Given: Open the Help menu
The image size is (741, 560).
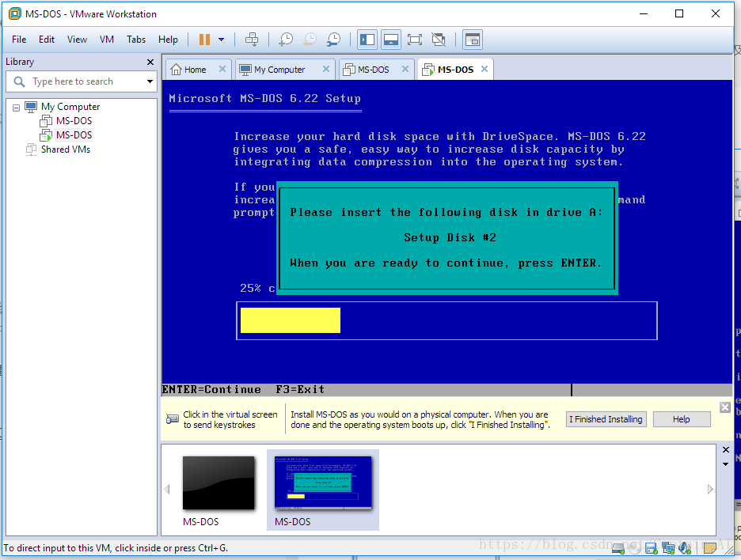Looking at the screenshot, I should (x=168, y=40).
